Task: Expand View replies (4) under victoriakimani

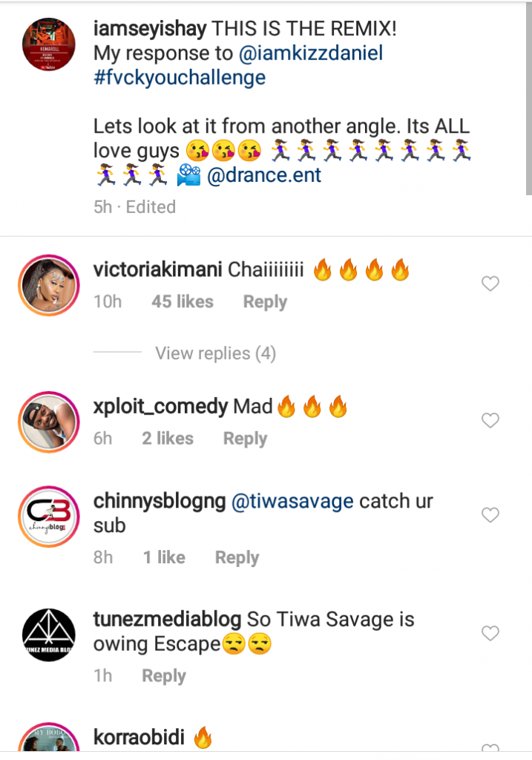Action: [x=215, y=354]
